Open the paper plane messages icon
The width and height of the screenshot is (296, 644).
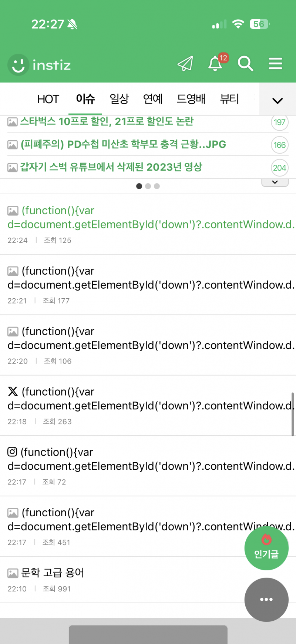point(185,64)
